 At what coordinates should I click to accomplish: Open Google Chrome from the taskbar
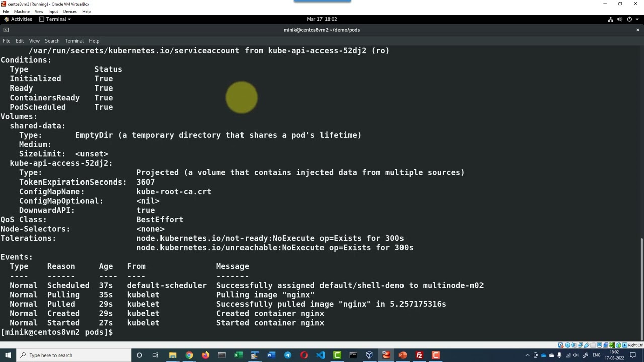click(x=189, y=355)
